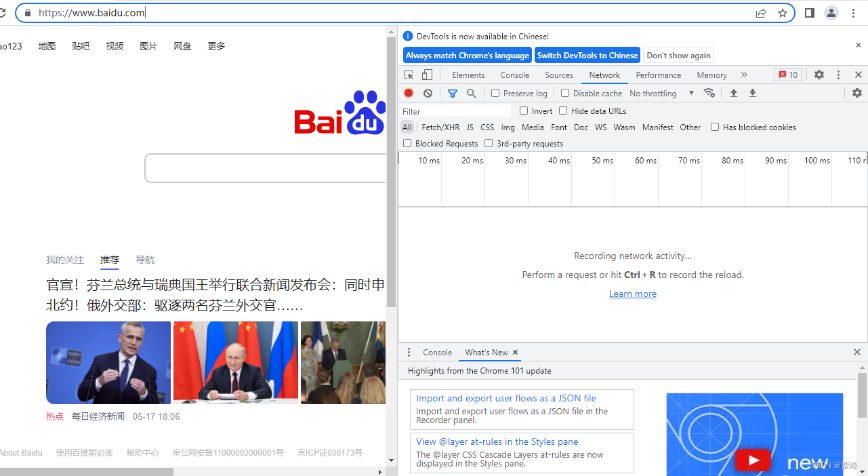Open Chrome three-dot menu
The height and width of the screenshot is (476, 868).
click(x=853, y=13)
